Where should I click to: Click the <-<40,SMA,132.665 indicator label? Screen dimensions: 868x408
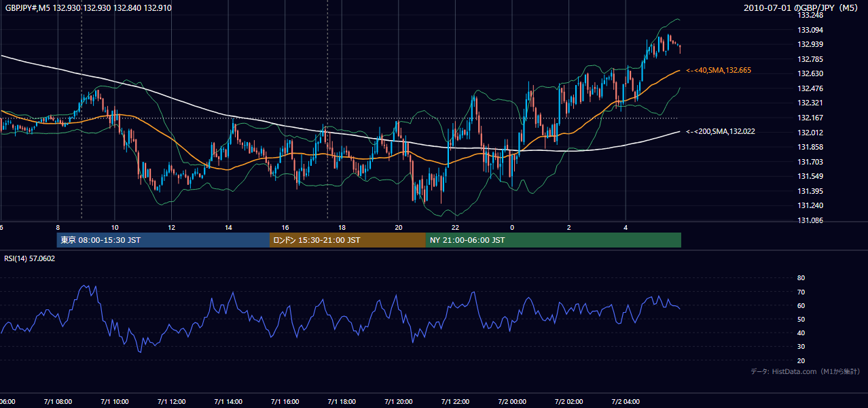click(719, 70)
